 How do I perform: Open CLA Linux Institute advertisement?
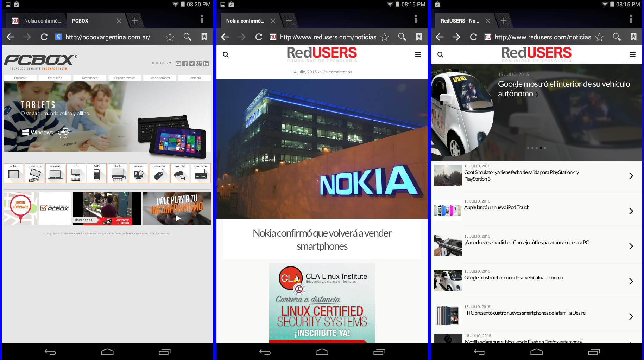click(322, 303)
